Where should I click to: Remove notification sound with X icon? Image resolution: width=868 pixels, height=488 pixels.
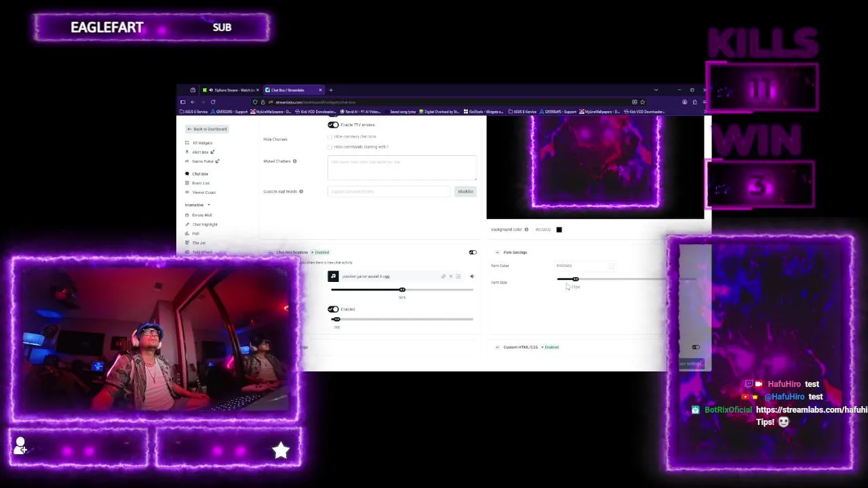450,277
